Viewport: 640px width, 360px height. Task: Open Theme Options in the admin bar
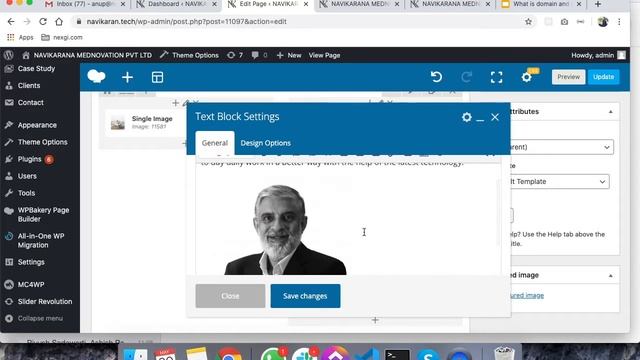(x=189, y=55)
